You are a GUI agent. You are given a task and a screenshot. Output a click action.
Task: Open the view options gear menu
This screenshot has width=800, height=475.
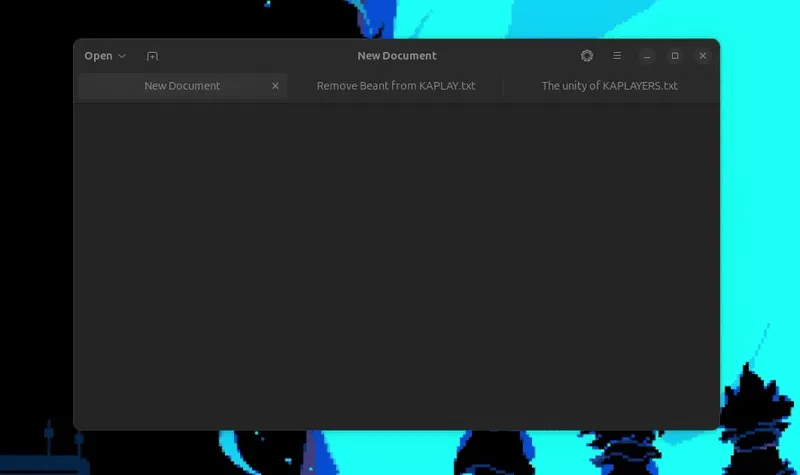587,56
